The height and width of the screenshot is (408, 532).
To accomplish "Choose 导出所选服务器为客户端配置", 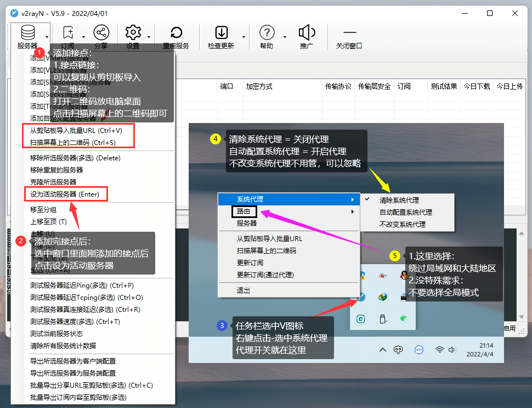I will tap(73, 361).
